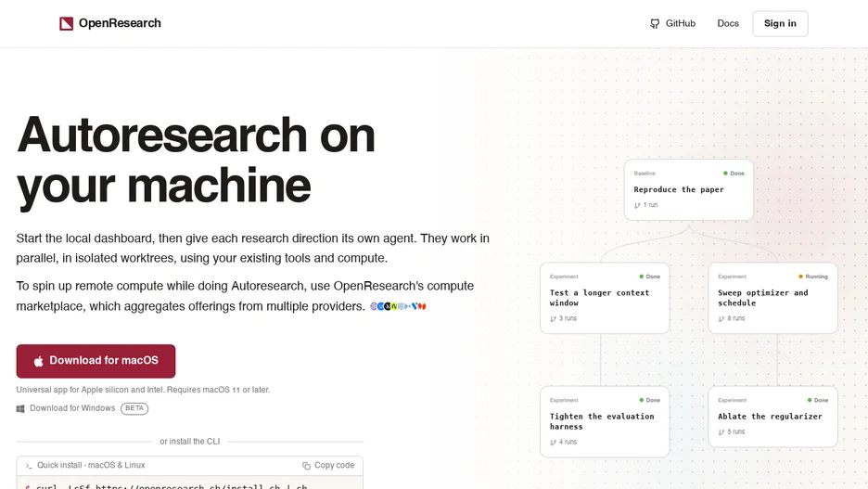Click Done status on Ablate the regularizer card

(818, 400)
